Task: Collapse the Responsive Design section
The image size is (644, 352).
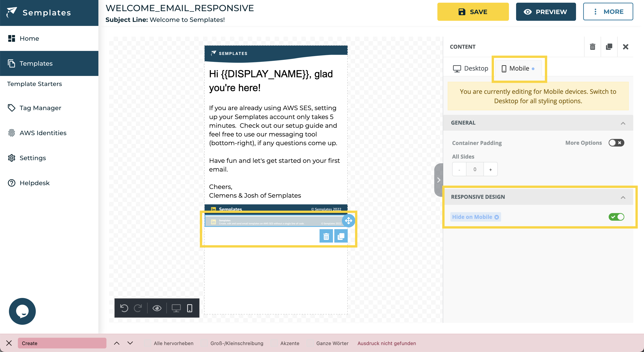Action: point(623,197)
